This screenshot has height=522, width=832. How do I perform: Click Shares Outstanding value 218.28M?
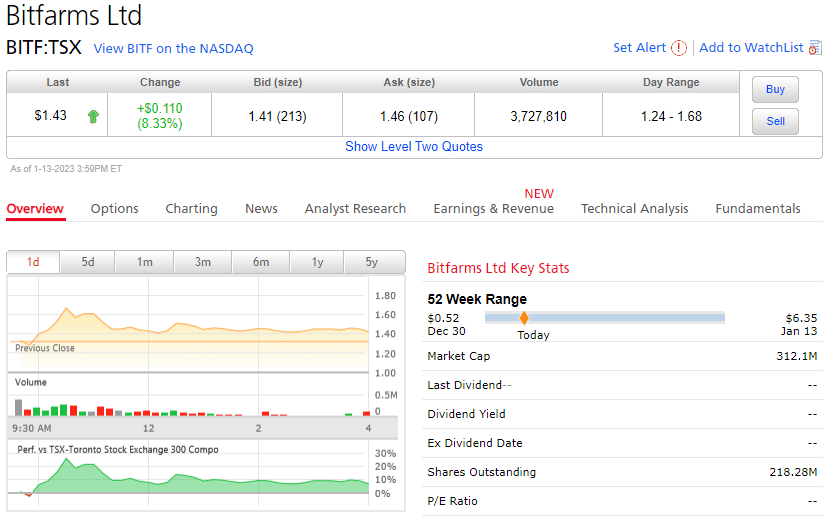[x=793, y=472]
